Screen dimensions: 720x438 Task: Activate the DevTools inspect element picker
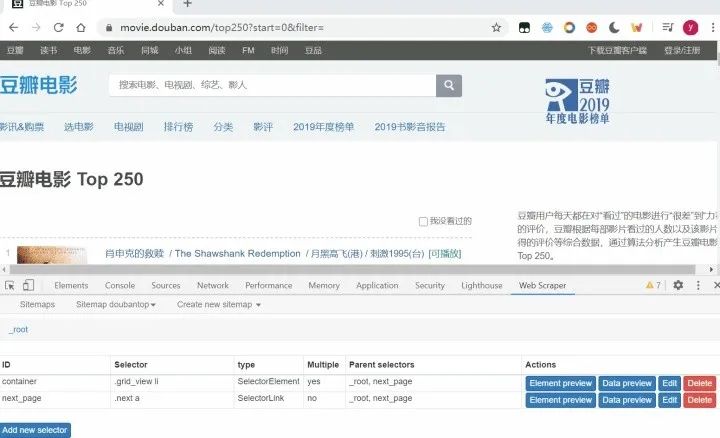coord(10,285)
